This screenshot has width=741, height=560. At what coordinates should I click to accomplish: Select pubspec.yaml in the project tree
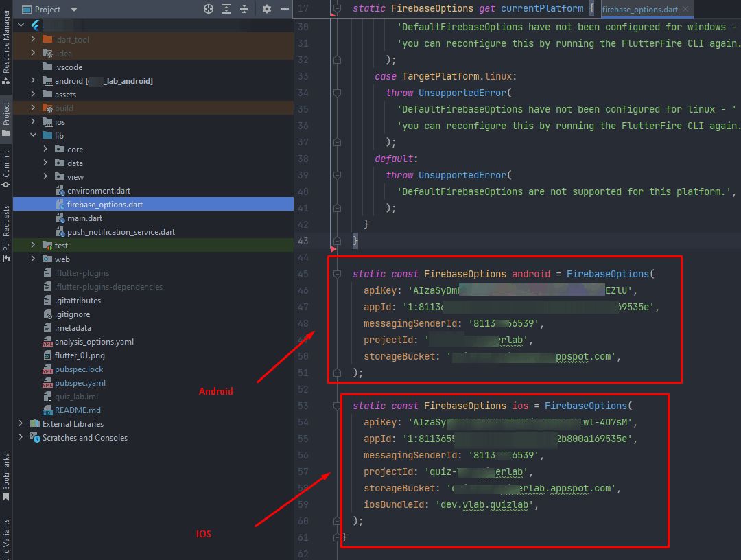click(80, 383)
